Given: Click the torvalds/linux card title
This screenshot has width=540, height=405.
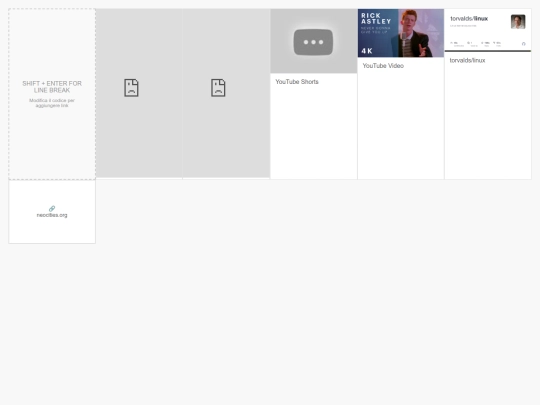Looking at the screenshot, I should pos(467,60).
